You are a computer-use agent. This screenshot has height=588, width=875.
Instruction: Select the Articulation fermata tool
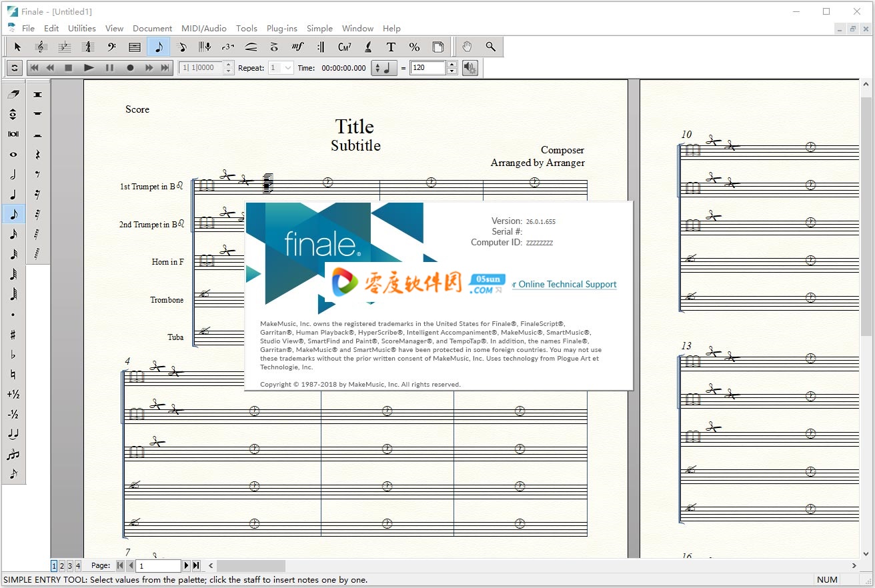[x=274, y=47]
